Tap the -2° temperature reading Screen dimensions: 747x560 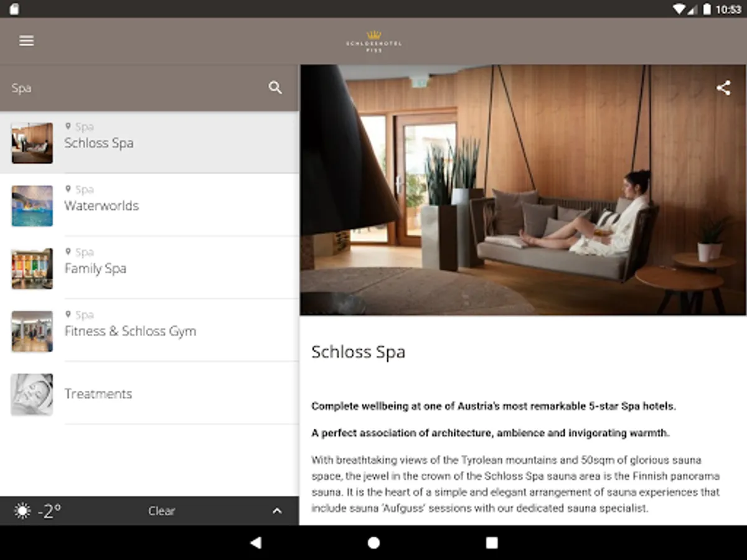point(50,511)
